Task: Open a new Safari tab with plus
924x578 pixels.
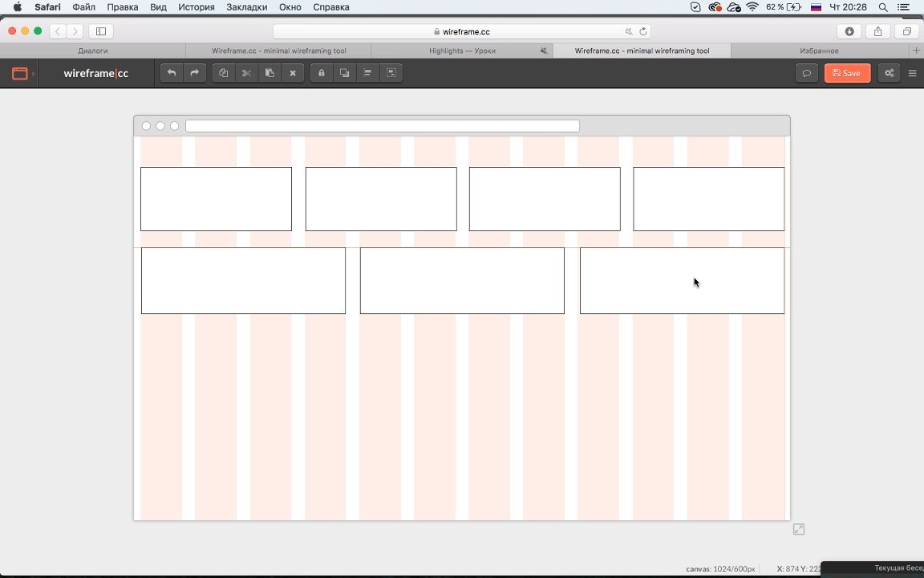Action: point(916,51)
